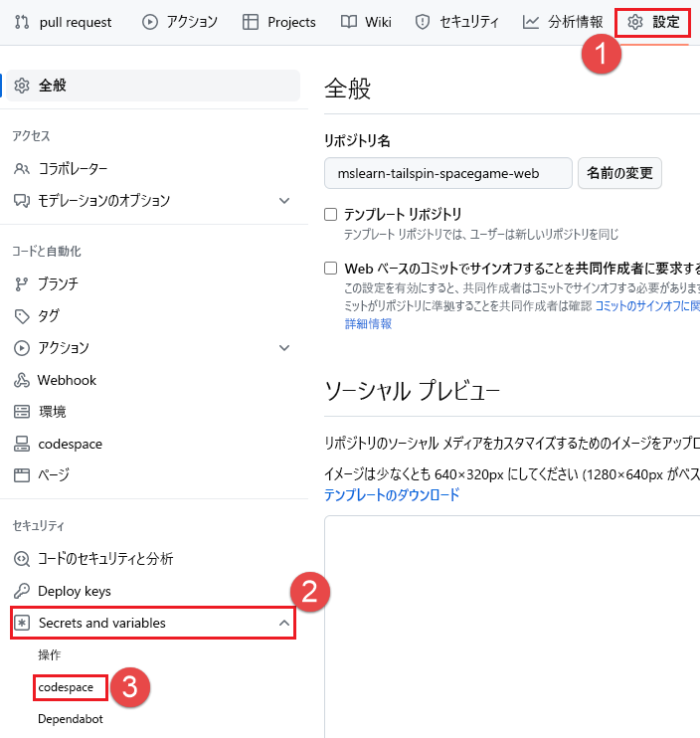Select the 全般 sidebar item label

coord(53,86)
